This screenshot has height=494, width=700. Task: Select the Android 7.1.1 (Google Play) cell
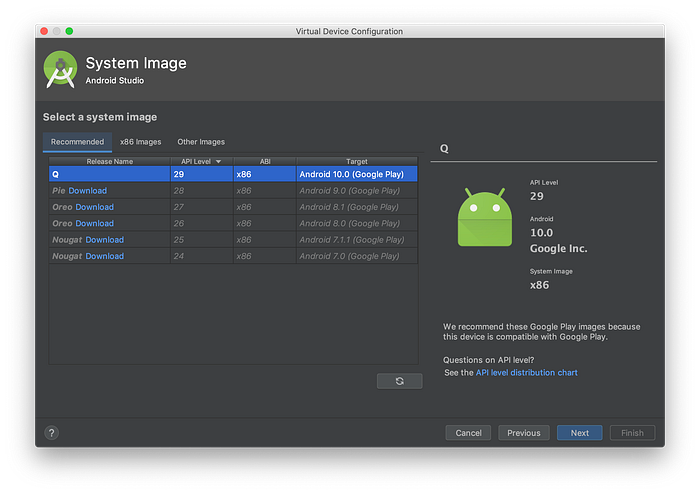357,240
